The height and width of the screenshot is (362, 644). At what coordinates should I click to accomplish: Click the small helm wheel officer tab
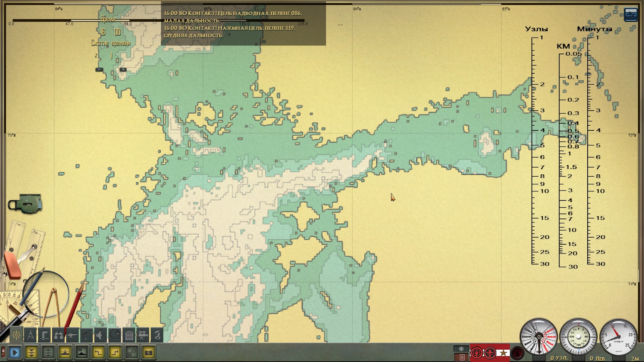pos(461,349)
